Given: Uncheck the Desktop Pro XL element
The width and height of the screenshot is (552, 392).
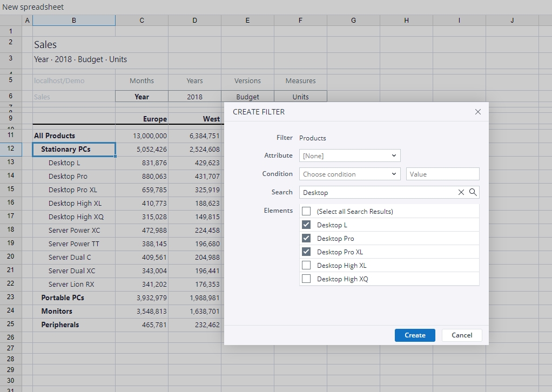Looking at the screenshot, I should coord(306,252).
